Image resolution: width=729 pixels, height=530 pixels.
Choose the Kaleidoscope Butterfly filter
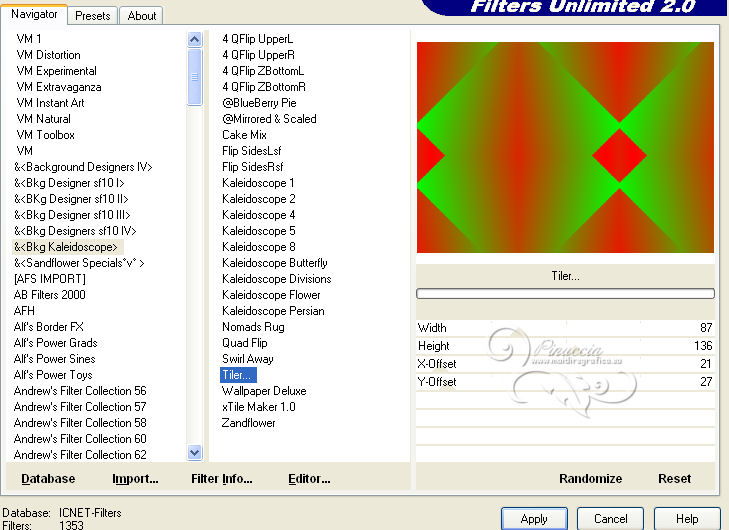[x=275, y=263]
